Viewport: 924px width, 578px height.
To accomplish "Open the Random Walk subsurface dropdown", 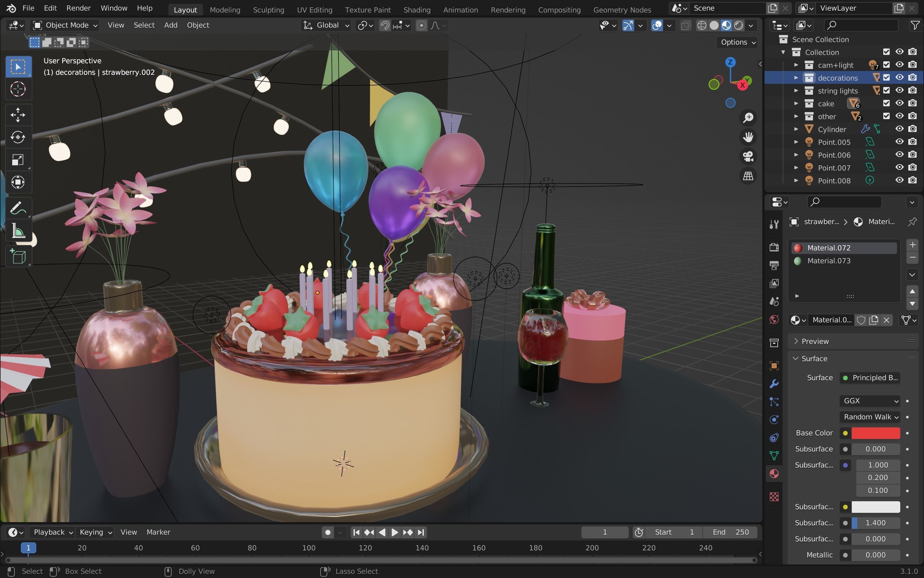I will (870, 417).
